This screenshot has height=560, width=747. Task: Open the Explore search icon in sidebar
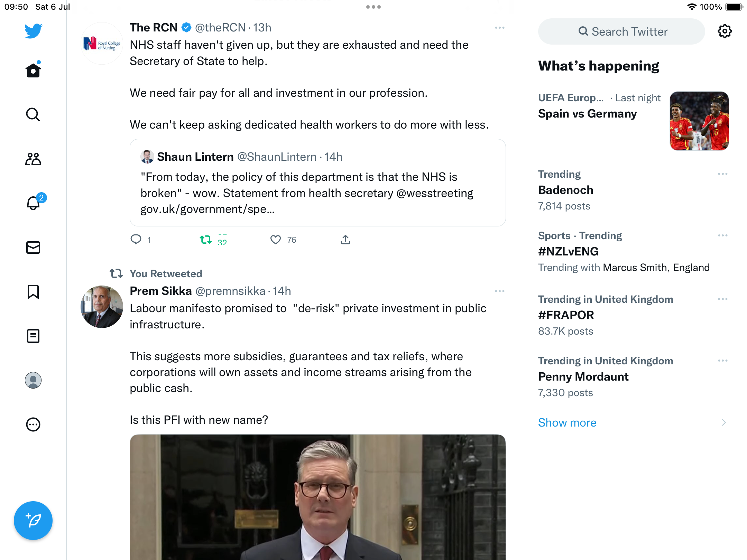(33, 115)
